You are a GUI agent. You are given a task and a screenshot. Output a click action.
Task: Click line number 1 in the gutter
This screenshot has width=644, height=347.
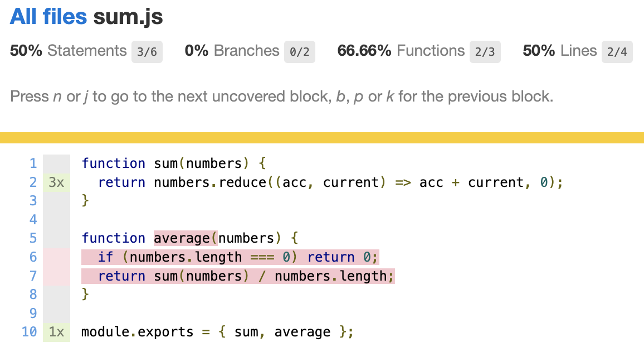(x=33, y=163)
